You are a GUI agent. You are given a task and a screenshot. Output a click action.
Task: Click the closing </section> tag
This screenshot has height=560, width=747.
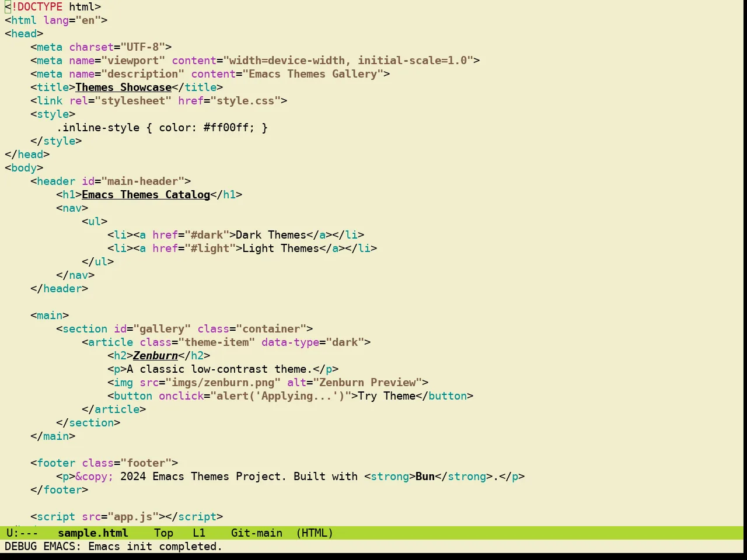click(x=88, y=423)
